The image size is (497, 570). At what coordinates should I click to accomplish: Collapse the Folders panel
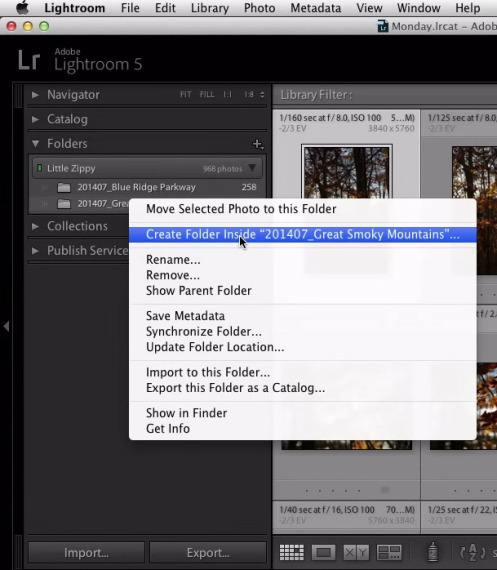tap(35, 144)
